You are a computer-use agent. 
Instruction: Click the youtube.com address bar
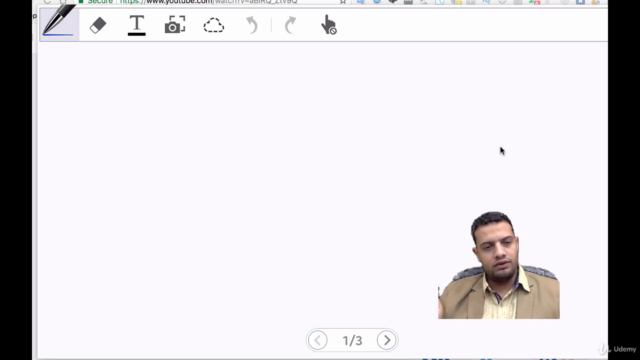pyautogui.click(x=208, y=2)
